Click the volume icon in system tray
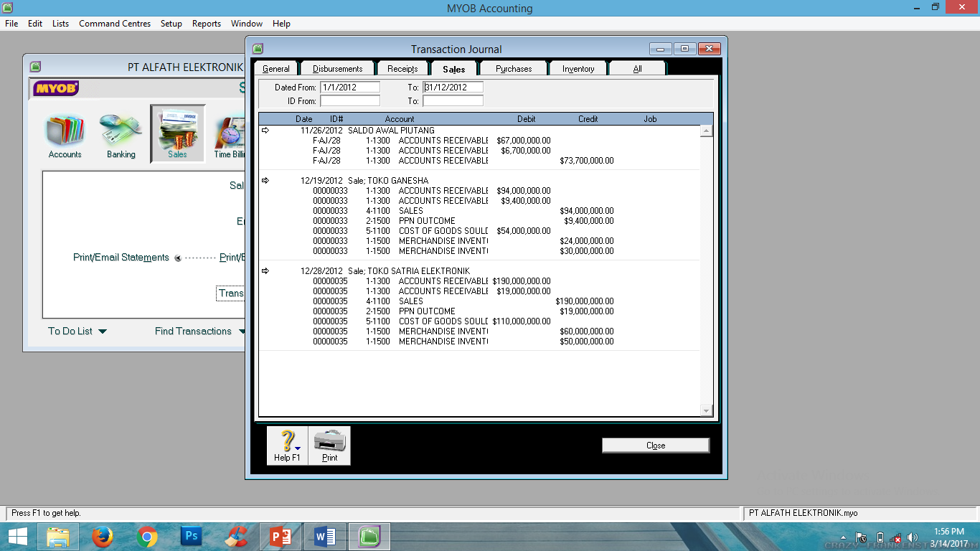This screenshot has height=551, width=980. coord(912,537)
